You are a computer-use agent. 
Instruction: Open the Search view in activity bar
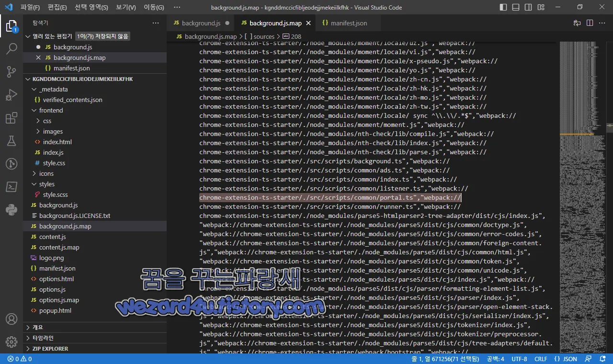tap(11, 49)
